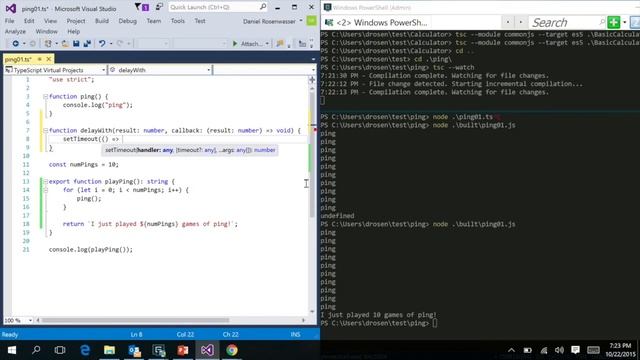Open PowerPoint from taskbar
The height and width of the screenshot is (360, 640).
point(183,350)
